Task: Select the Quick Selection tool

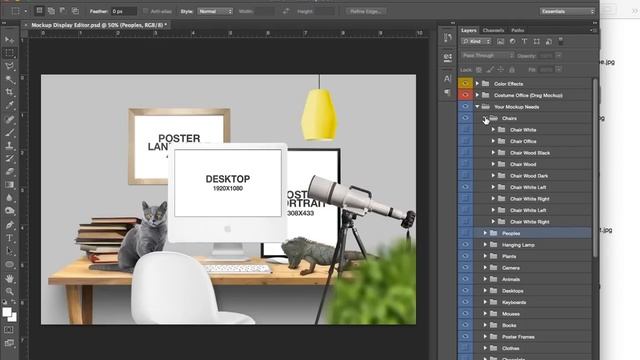Action: (x=9, y=79)
